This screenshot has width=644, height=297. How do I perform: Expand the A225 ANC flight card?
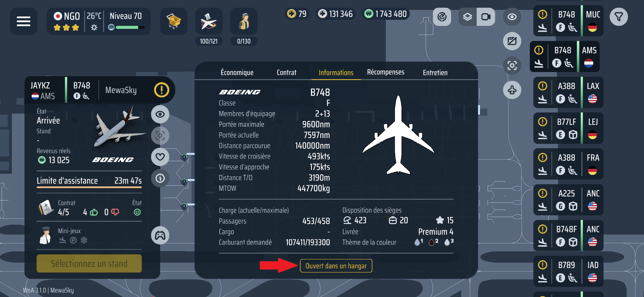pos(568,200)
